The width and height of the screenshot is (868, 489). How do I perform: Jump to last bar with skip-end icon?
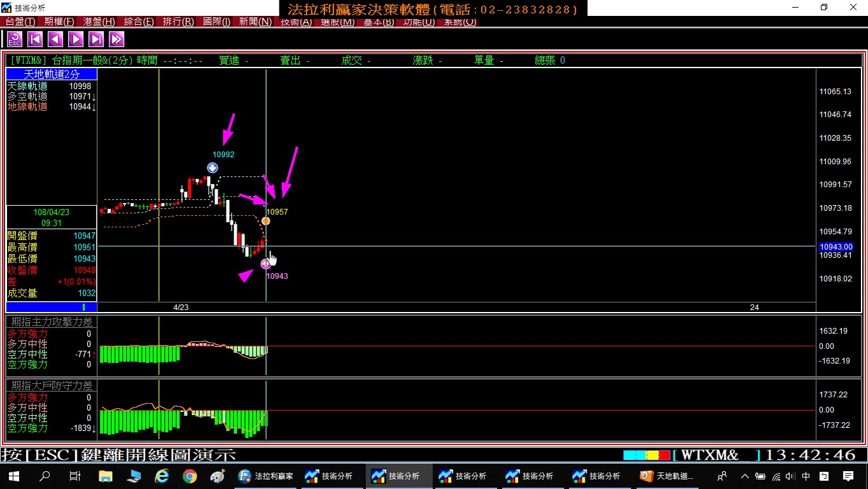click(96, 39)
